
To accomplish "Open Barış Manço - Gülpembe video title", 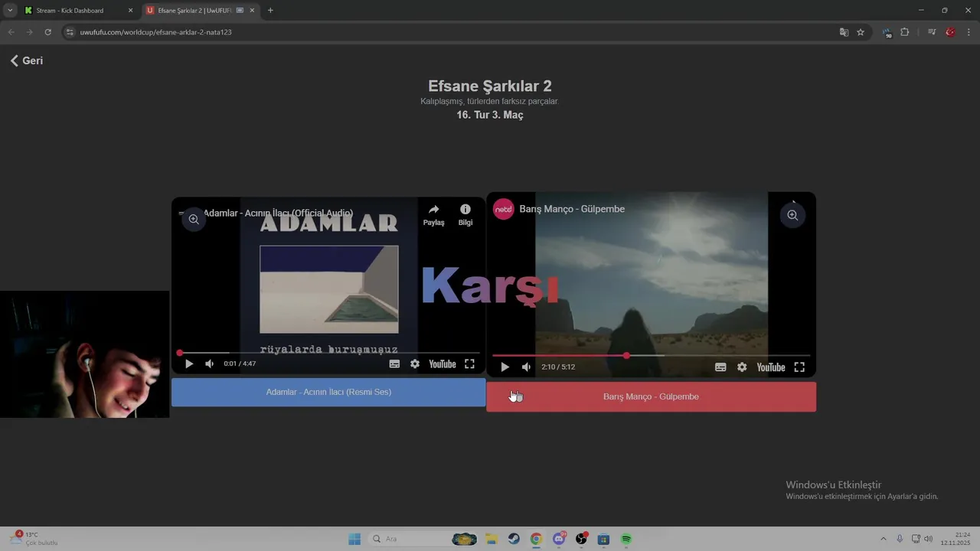I will (572, 209).
